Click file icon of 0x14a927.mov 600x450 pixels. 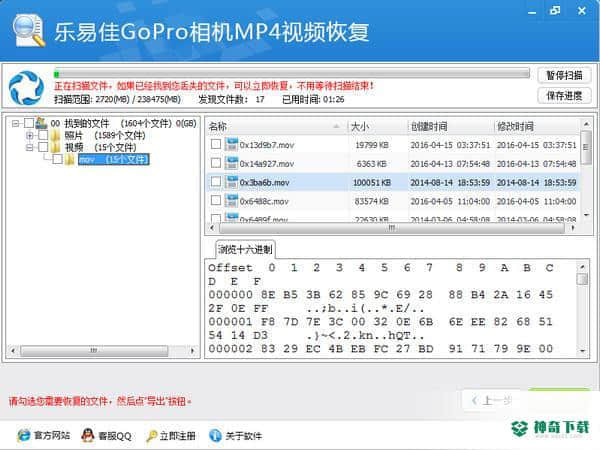tap(231, 163)
